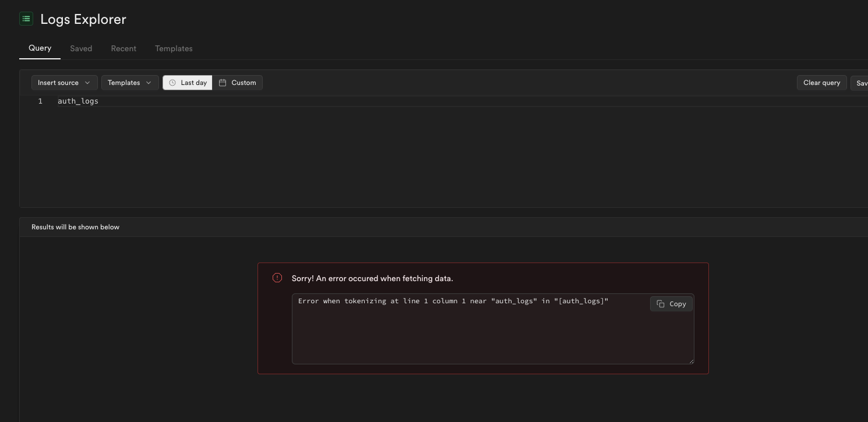Open the Recent tab
Viewport: 868px width, 422px height.
[124, 48]
